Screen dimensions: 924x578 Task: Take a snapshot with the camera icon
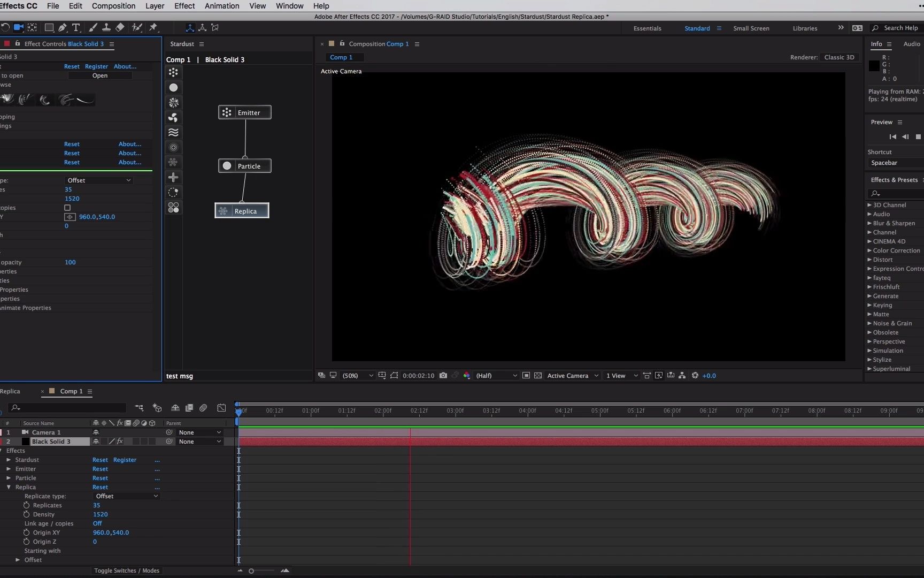(443, 376)
